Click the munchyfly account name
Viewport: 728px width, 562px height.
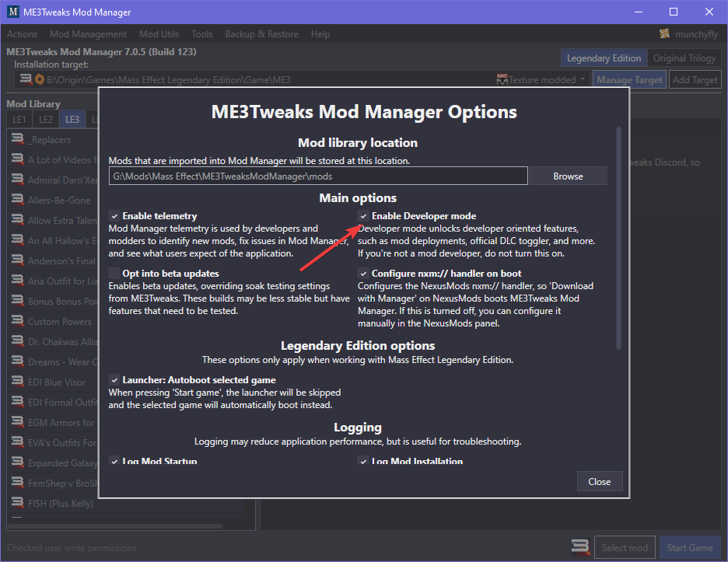click(x=696, y=34)
